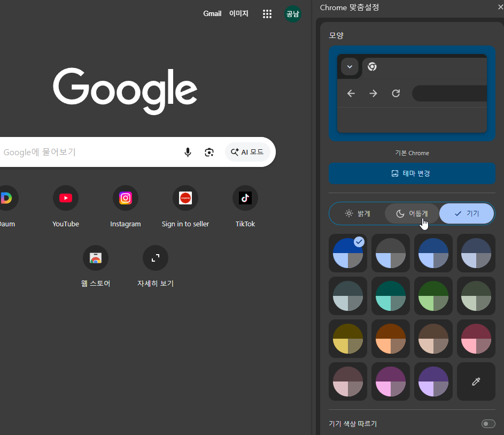Select the 어둡게 dark mode option

[412, 213]
